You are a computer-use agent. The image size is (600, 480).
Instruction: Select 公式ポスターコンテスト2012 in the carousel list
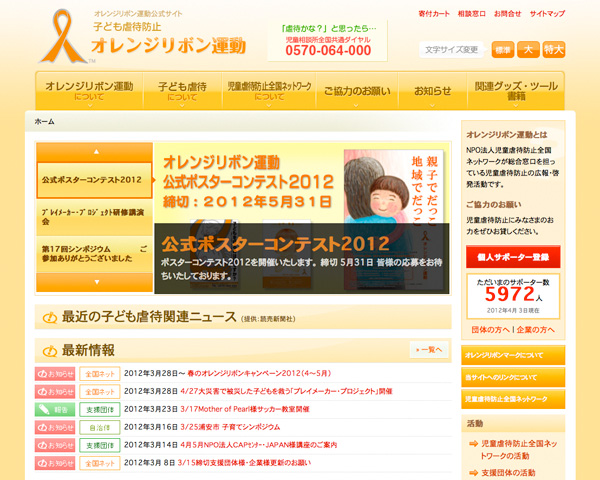[93, 180]
